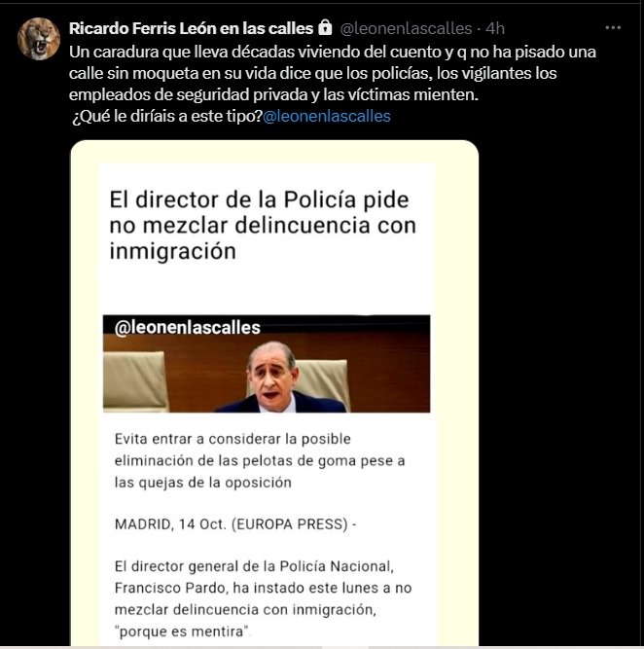
Task: Click the word 'inmigración' in the headline
Action: 172,251
